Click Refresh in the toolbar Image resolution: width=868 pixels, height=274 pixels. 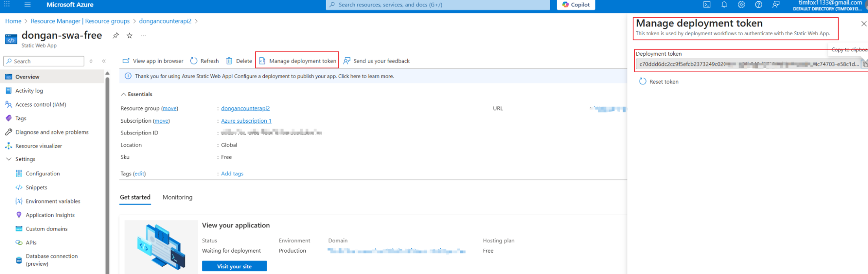click(205, 61)
